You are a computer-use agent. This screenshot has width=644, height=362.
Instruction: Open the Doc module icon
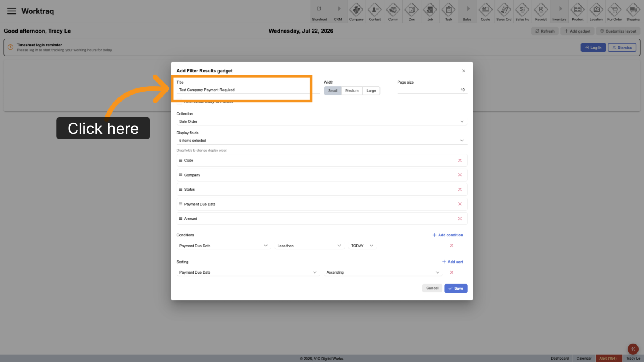(x=411, y=11)
